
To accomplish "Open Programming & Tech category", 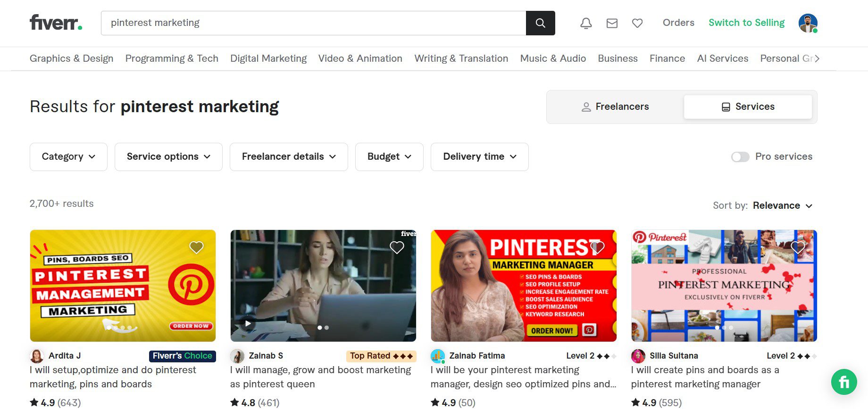I will pyautogui.click(x=172, y=58).
